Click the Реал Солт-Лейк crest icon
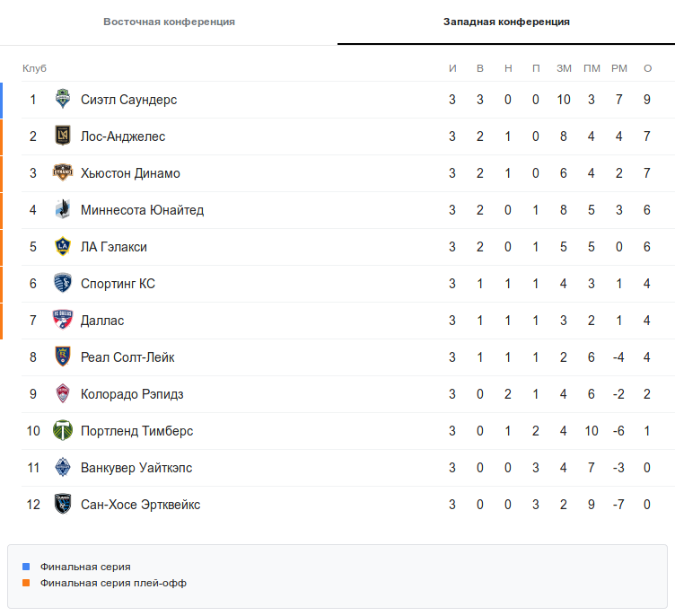The width and height of the screenshot is (675, 616). (x=62, y=357)
